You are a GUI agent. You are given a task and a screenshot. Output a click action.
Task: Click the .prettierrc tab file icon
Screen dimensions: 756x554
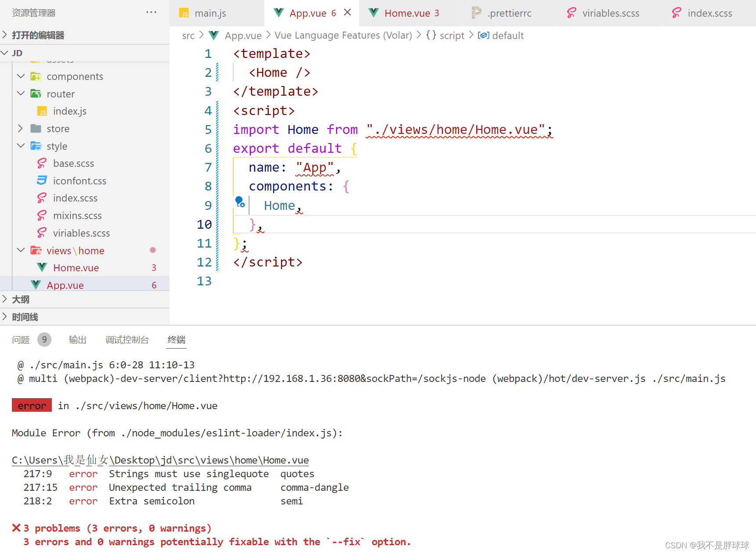click(x=476, y=13)
